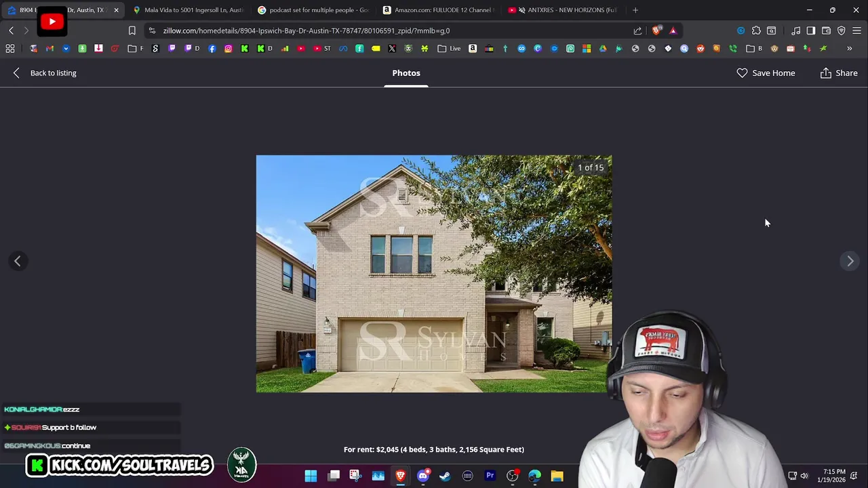Switch to the Mala Vida Google Maps tab
Viewport: 868px width, 488px height.
tap(188, 10)
